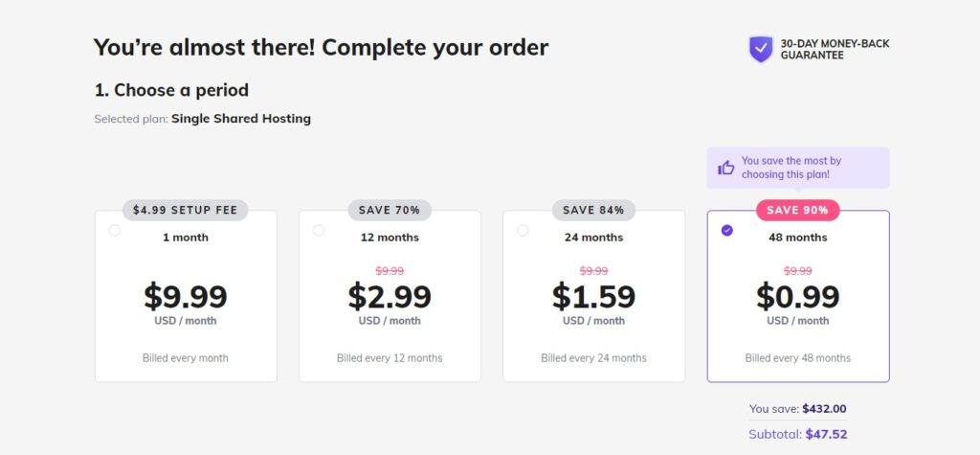The image size is (980, 455).
Task: Select the 12 months radio button
Action: pyautogui.click(x=319, y=230)
